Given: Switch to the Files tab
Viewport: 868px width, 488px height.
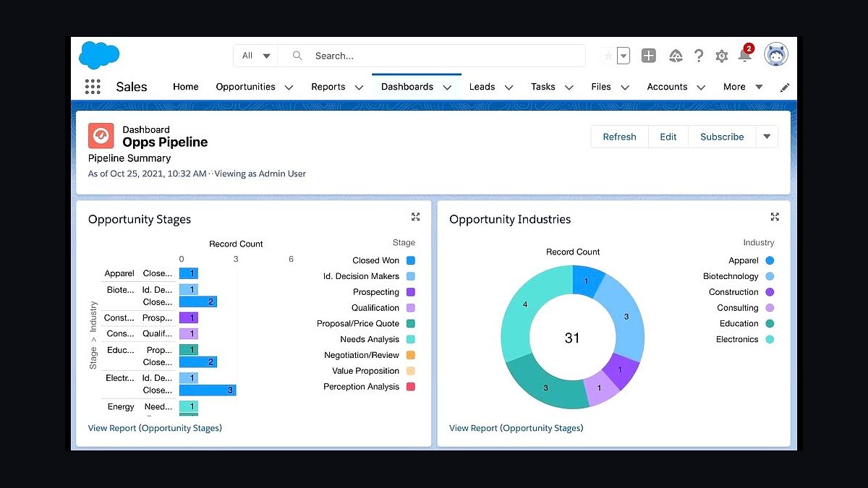Looking at the screenshot, I should [601, 87].
